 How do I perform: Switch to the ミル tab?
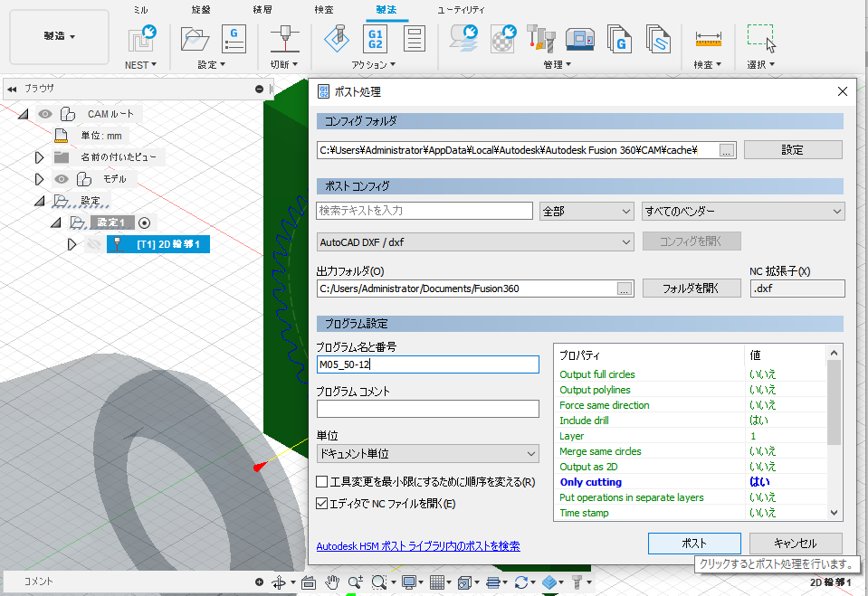[x=141, y=10]
